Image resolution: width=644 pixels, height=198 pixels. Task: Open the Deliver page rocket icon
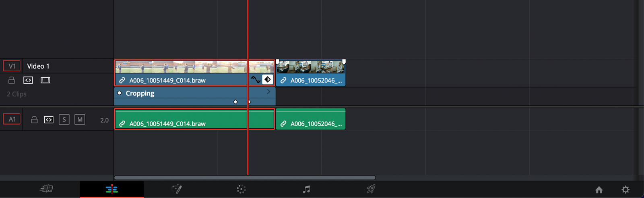tap(371, 189)
